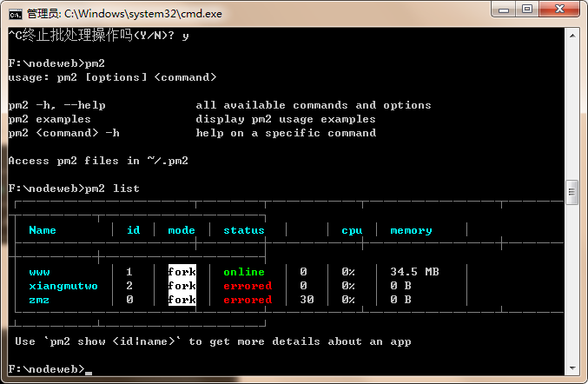Minimize the cmd.exe window
The width and height of the screenshot is (588, 384).
(x=504, y=9)
